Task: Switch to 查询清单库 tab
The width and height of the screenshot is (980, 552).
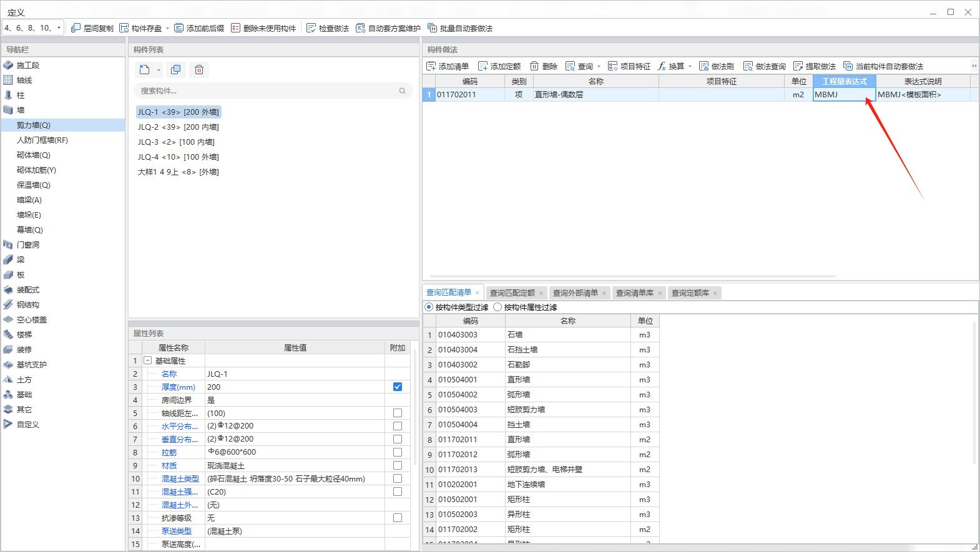Action: coord(635,293)
